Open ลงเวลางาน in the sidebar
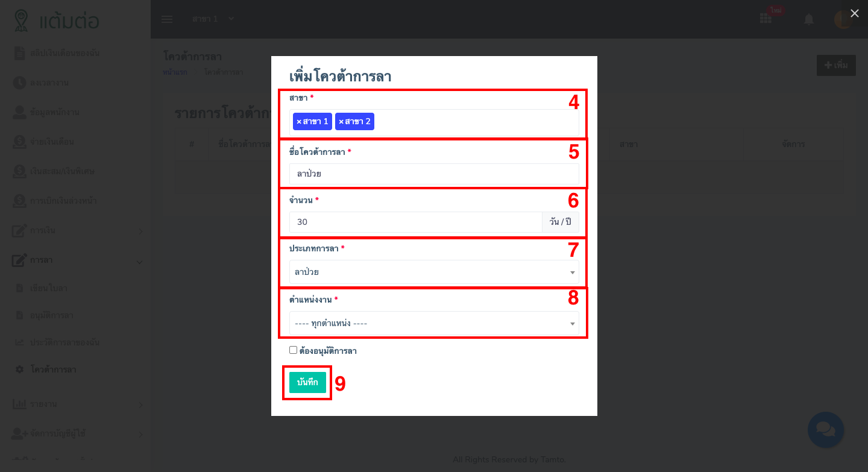The image size is (868, 472). (x=49, y=83)
